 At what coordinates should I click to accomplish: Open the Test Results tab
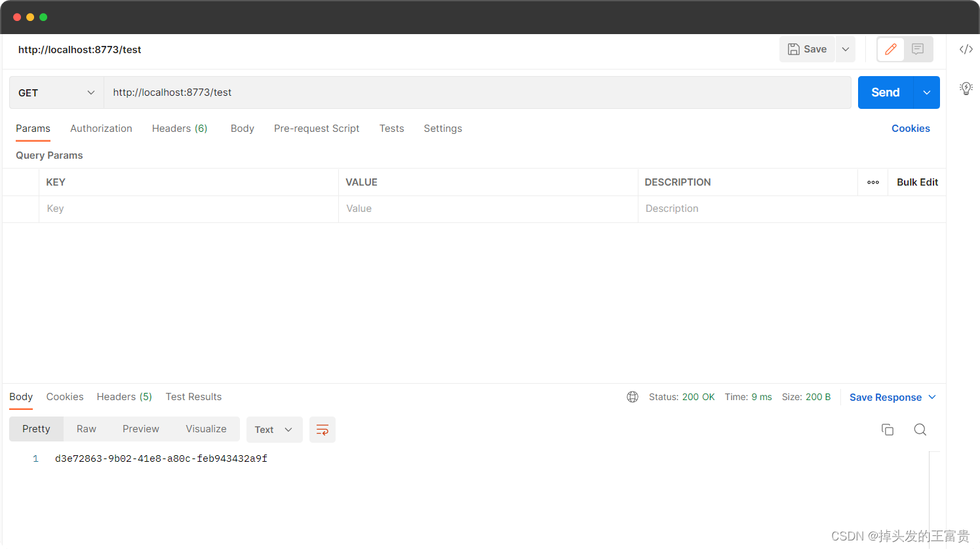click(193, 397)
